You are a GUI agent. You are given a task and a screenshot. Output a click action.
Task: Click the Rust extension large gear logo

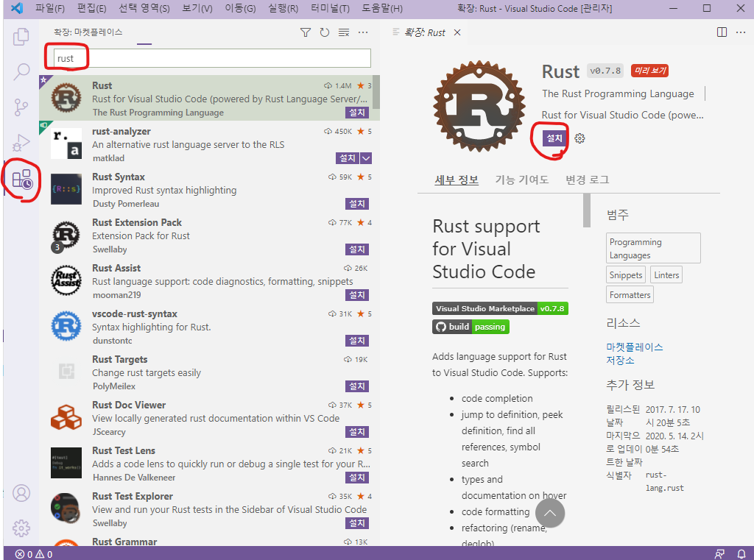click(479, 106)
